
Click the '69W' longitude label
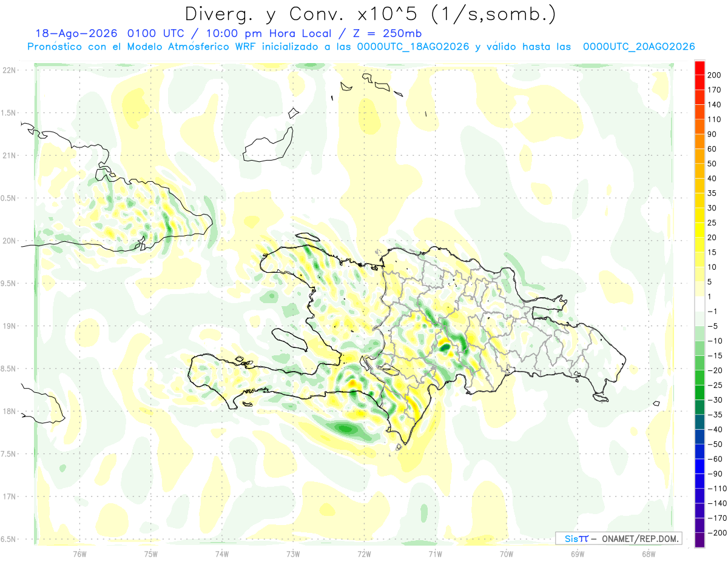578,555
